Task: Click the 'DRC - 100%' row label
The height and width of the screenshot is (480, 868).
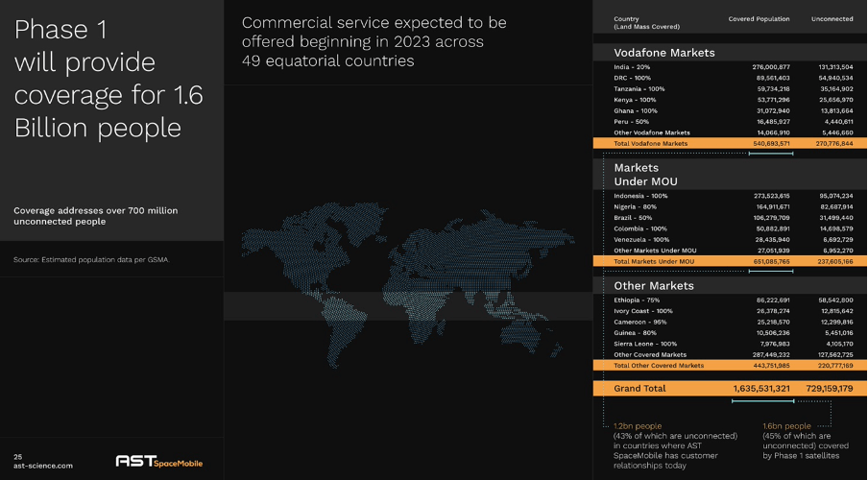Action: coord(632,78)
